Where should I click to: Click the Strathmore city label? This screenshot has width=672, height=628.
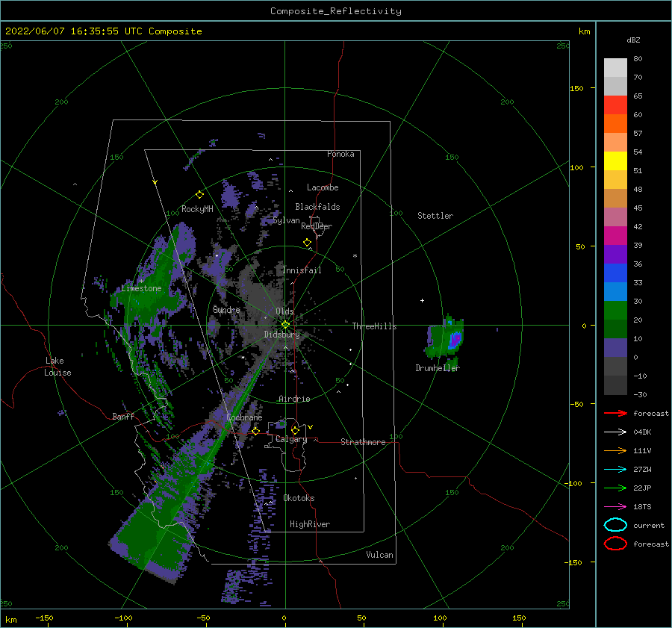(363, 442)
